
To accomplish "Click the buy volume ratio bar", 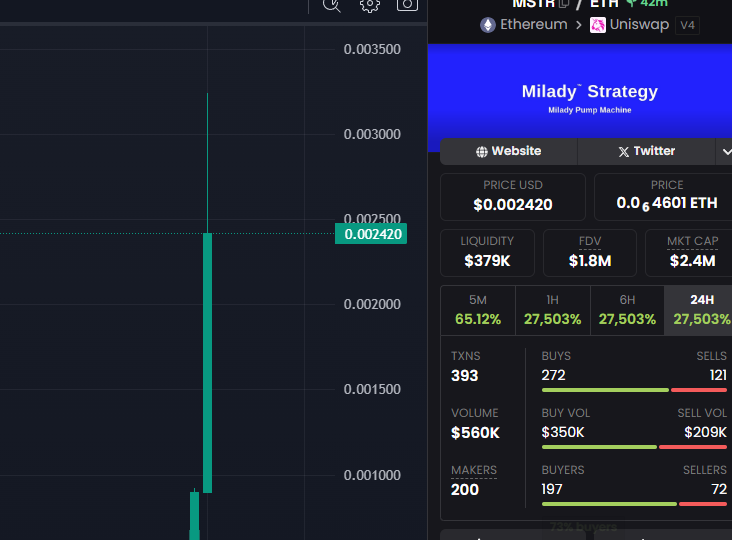I will click(x=634, y=447).
